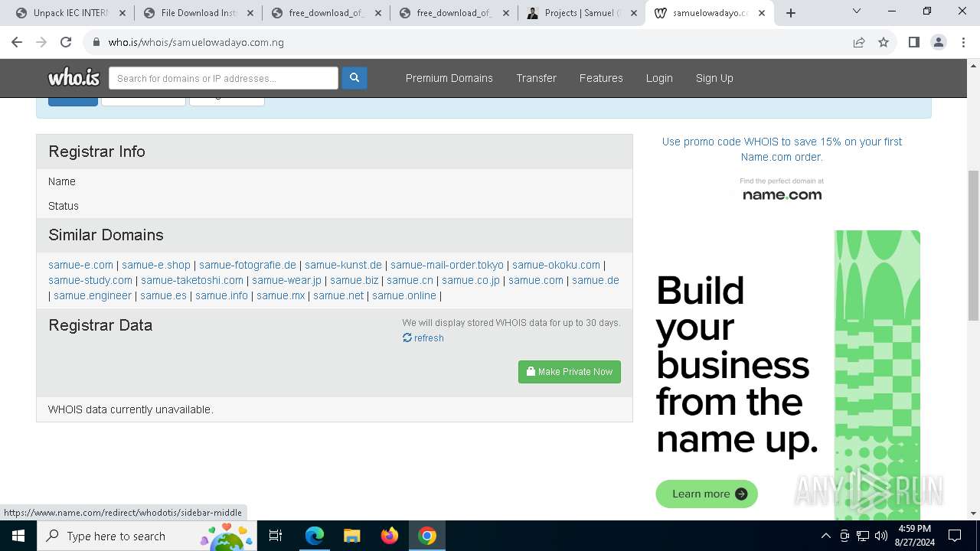The width and height of the screenshot is (980, 551).
Task: Switch to the File Download Inst tab
Action: pyautogui.click(x=198, y=13)
